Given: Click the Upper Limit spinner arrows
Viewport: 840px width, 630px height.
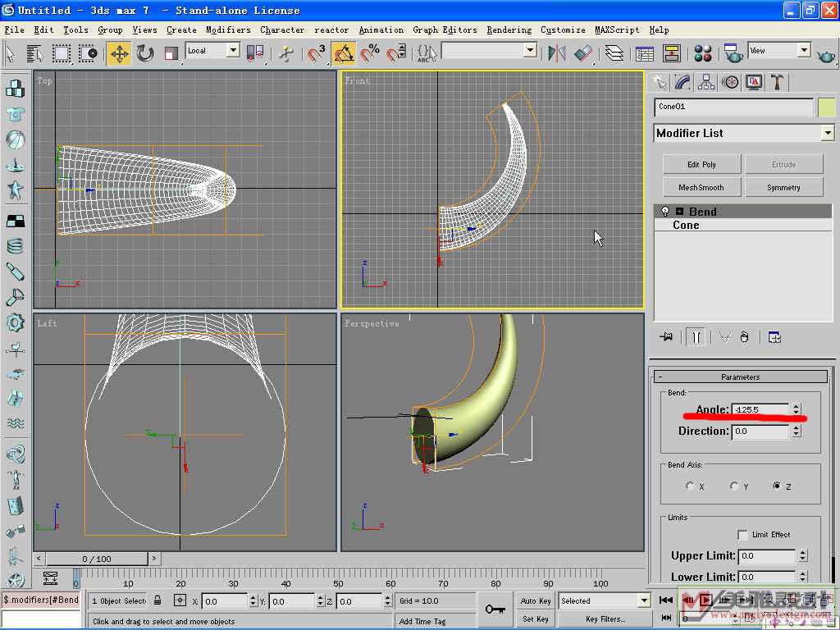Looking at the screenshot, I should pyautogui.click(x=803, y=556).
